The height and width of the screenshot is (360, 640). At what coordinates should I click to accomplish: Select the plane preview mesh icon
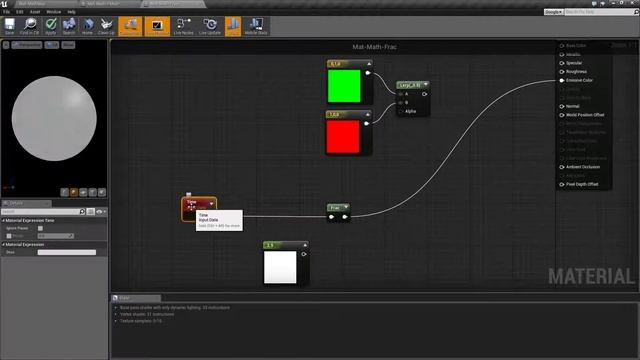(x=83, y=192)
